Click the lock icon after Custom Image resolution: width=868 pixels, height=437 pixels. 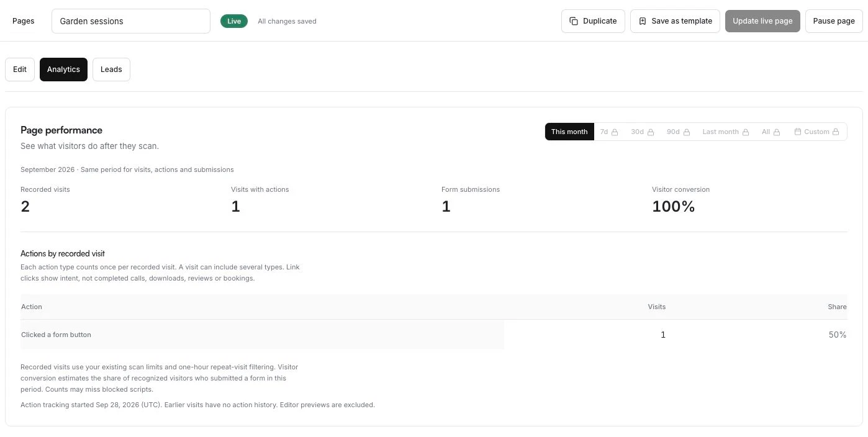tap(836, 132)
